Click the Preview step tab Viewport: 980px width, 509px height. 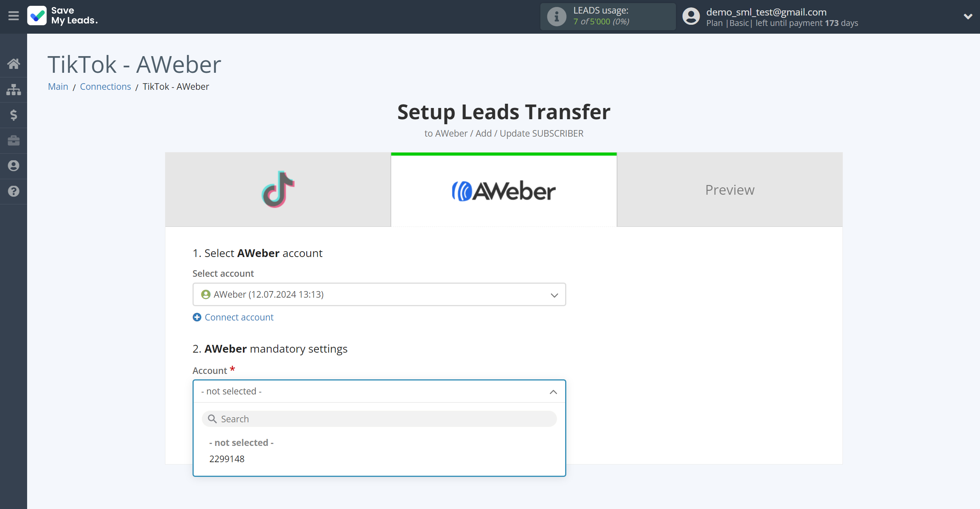pyautogui.click(x=730, y=190)
